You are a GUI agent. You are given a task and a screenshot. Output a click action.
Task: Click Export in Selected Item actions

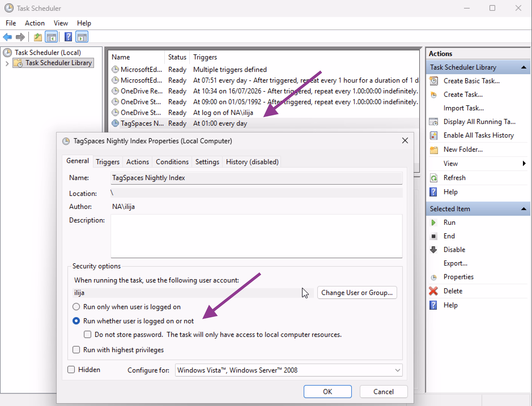tap(455, 263)
